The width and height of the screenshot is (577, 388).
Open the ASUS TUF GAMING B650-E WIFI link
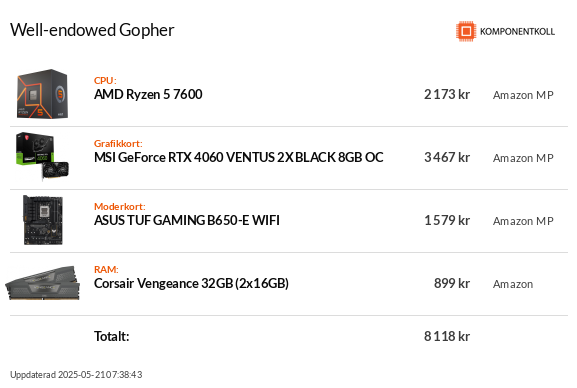tap(187, 221)
